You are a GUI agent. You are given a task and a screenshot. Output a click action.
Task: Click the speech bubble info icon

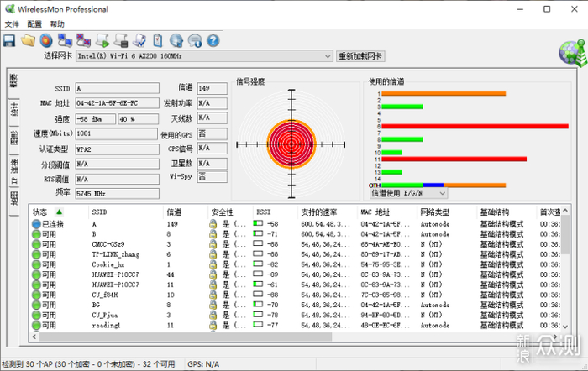click(195, 40)
